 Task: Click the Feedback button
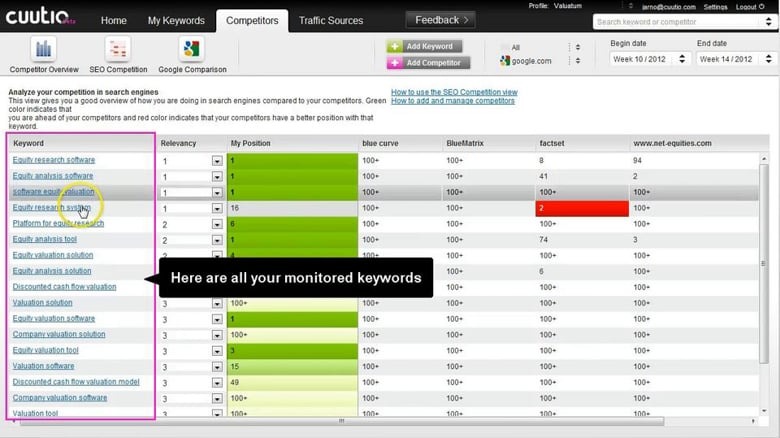[442, 20]
